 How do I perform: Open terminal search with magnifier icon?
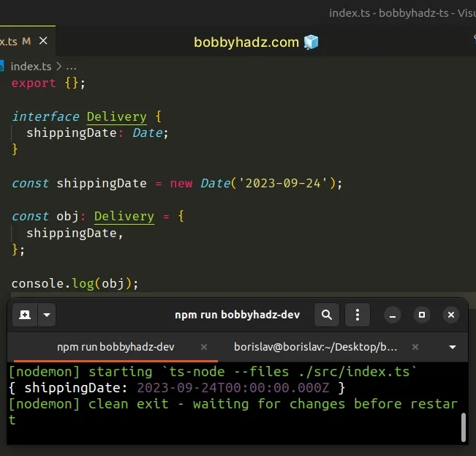coord(327,315)
